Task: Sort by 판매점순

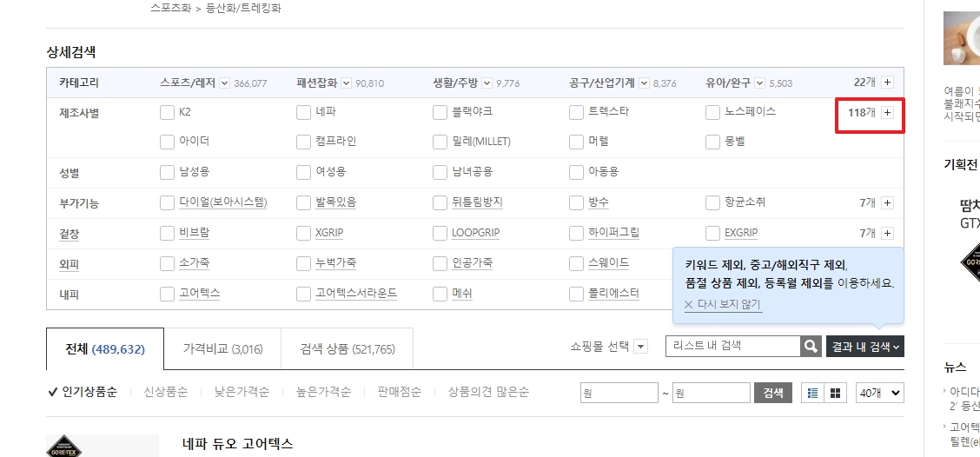Action: tap(400, 393)
